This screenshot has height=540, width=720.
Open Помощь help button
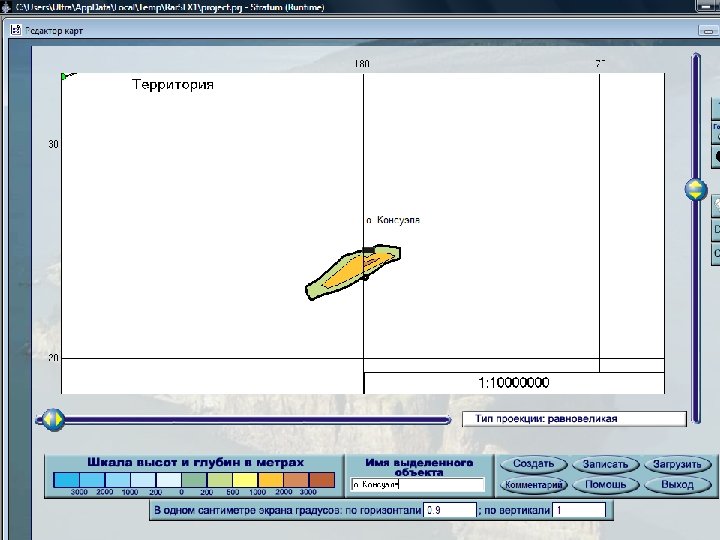(605, 484)
